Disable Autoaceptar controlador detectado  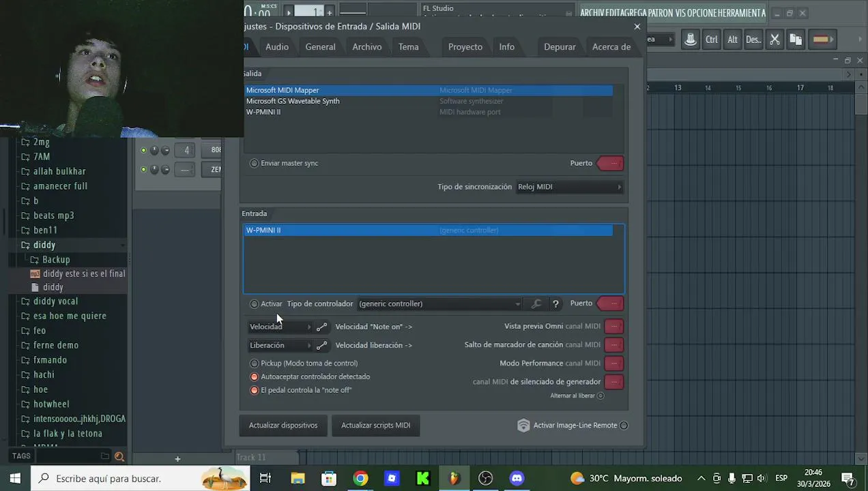[255, 377]
